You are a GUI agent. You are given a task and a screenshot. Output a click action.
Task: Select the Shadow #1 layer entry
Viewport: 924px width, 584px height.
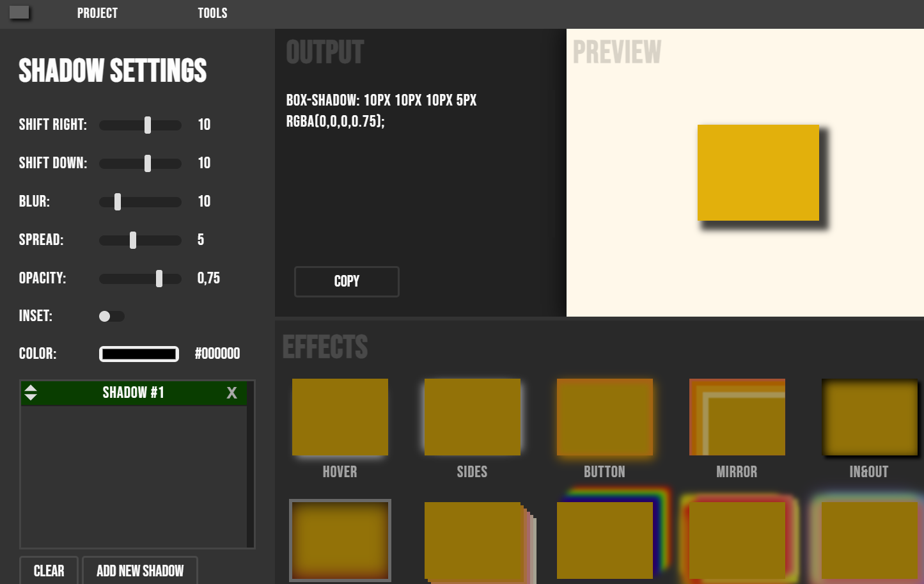pos(133,393)
